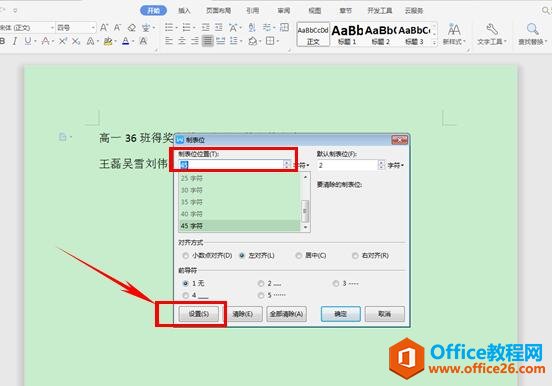Confirm the tab stop dialog with 确定
The width and height of the screenshot is (552, 386).
tap(341, 314)
